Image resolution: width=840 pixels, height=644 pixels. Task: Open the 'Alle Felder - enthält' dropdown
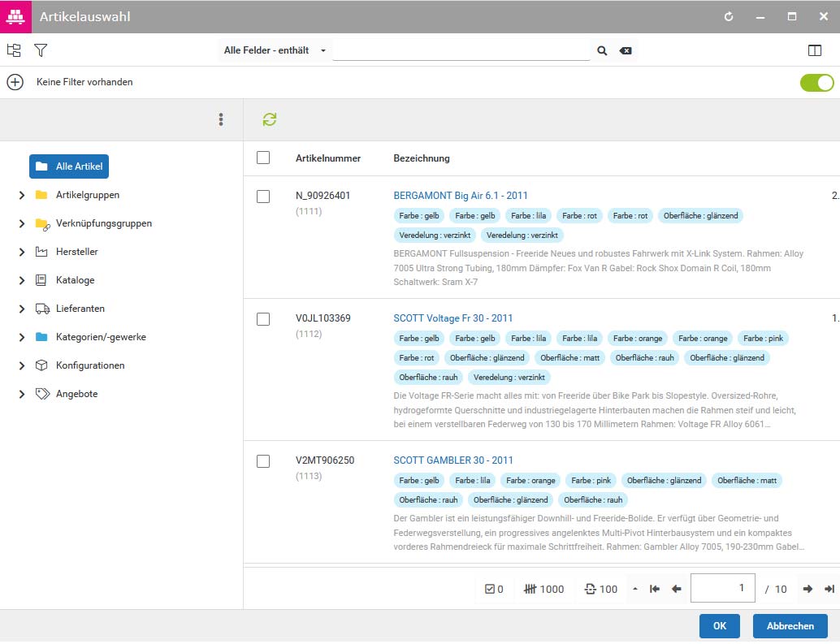275,50
